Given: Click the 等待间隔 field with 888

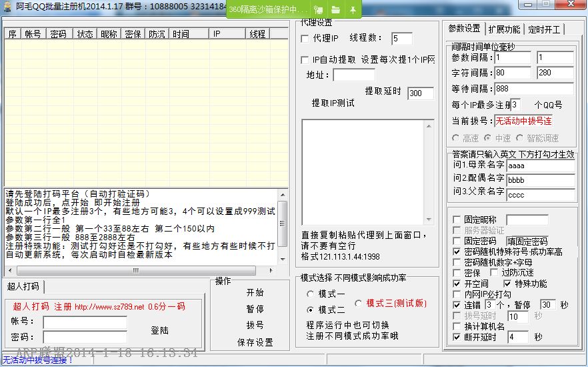Looking at the screenshot, I should [534, 89].
